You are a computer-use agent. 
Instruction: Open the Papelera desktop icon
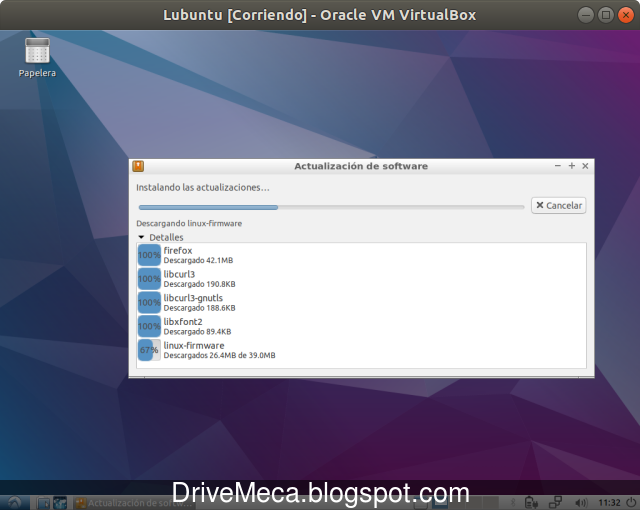pos(37,57)
